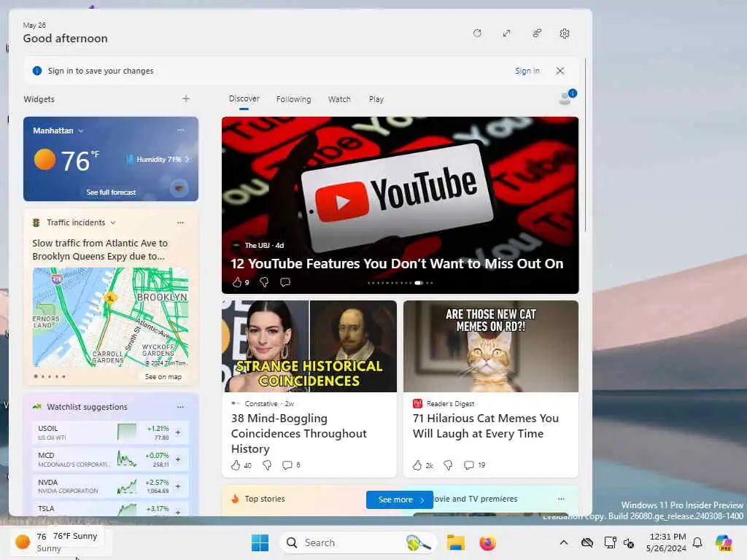The width and height of the screenshot is (747, 560).
Task: Open the Brooklyn traffic map thumbnail
Action: 111,317
